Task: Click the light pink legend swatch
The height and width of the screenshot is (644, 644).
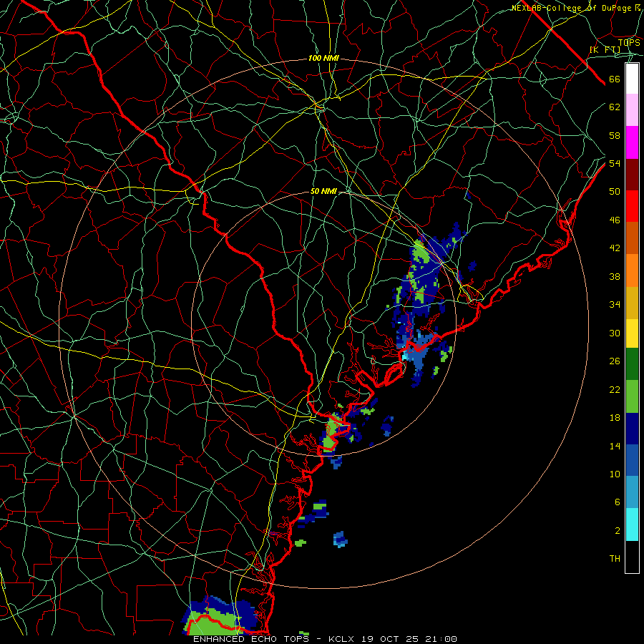Action: [x=632, y=110]
